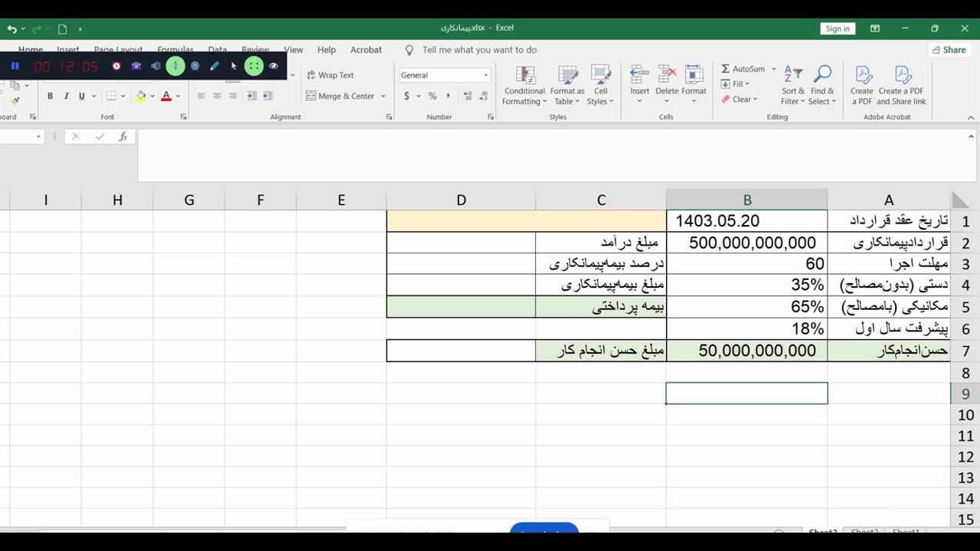This screenshot has width=980, height=551.
Task: Open the AutoSum dropdown arrow
Action: pyautogui.click(x=773, y=69)
